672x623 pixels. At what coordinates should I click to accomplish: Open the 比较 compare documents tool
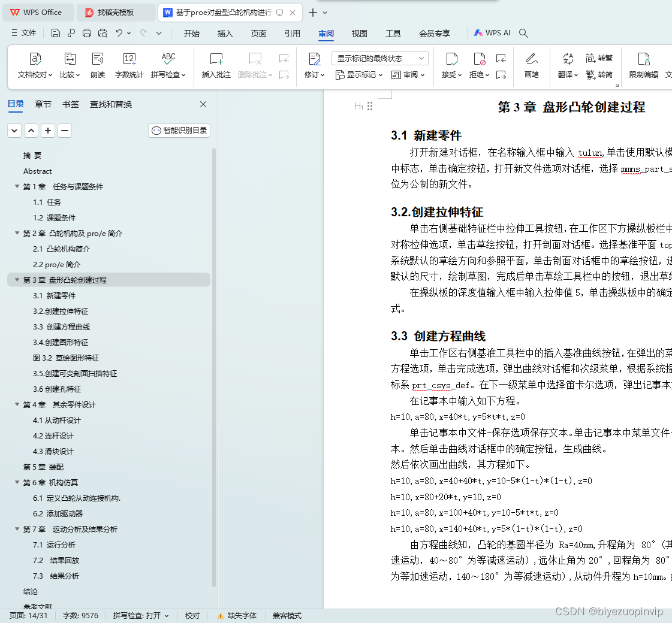coord(70,65)
